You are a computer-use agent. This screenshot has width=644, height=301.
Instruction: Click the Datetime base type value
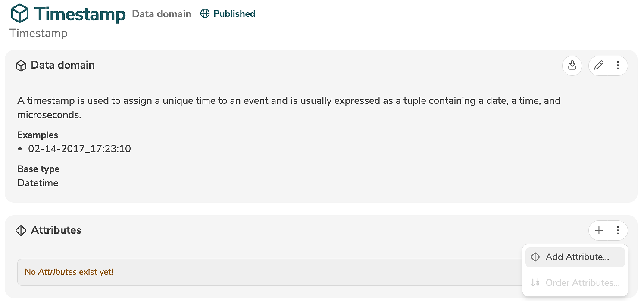(38, 183)
